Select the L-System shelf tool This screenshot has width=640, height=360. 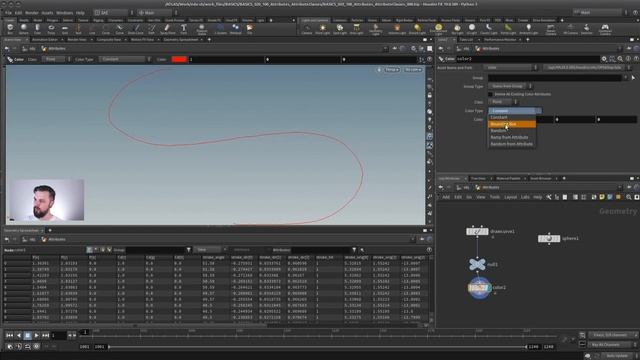220,29
